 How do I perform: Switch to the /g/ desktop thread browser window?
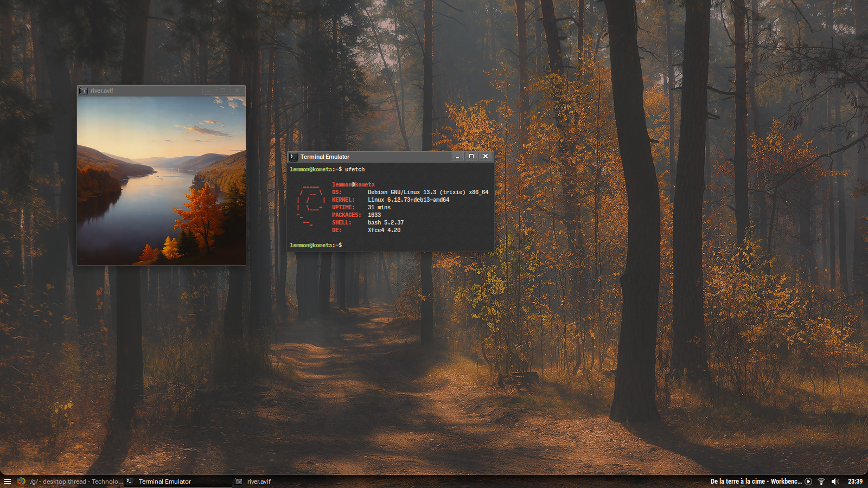(71, 481)
